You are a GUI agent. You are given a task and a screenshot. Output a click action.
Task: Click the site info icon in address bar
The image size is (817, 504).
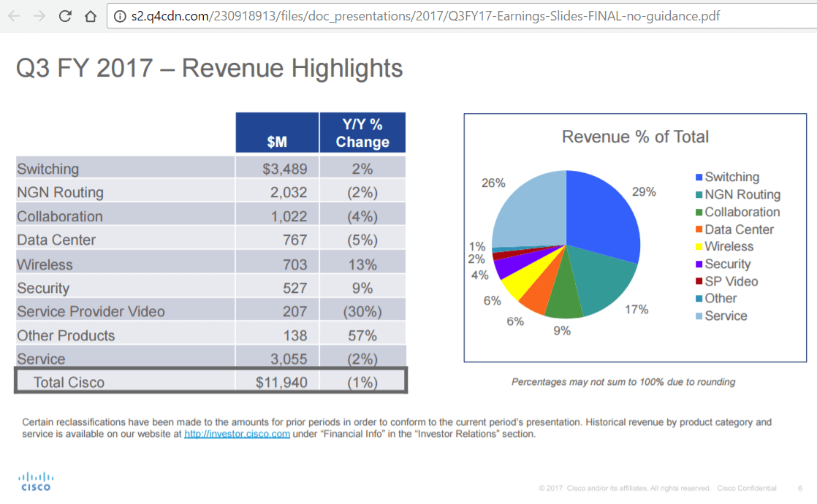point(121,15)
